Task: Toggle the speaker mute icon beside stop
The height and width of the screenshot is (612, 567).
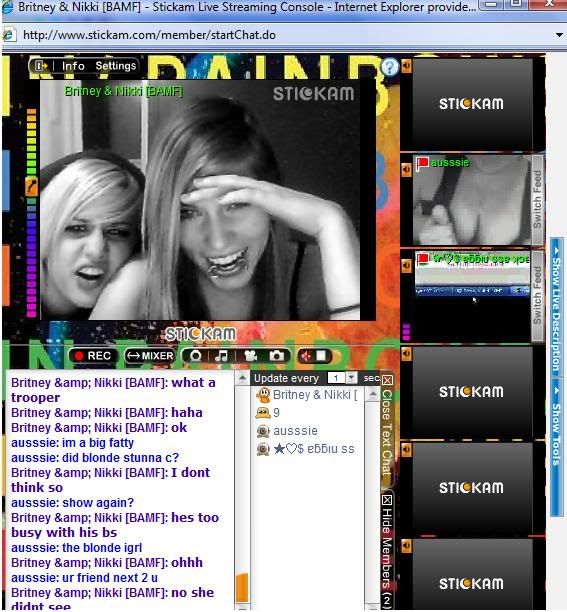Action: (x=306, y=356)
